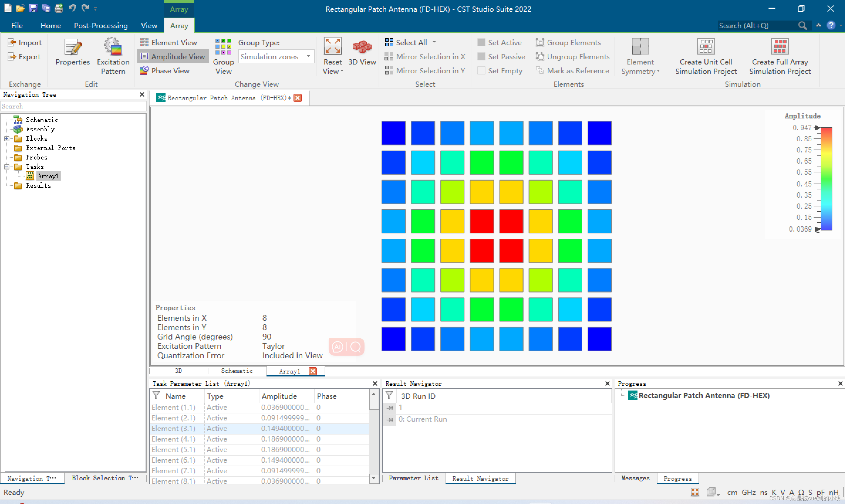
Task: Click Mirror Selection in X
Action: pos(425,57)
